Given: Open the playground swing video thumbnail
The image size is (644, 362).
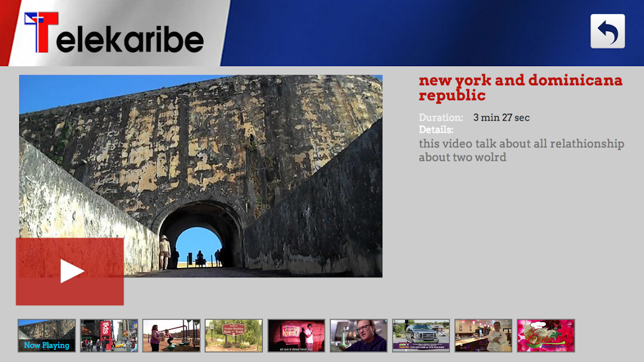Looking at the screenshot, I should (171, 335).
